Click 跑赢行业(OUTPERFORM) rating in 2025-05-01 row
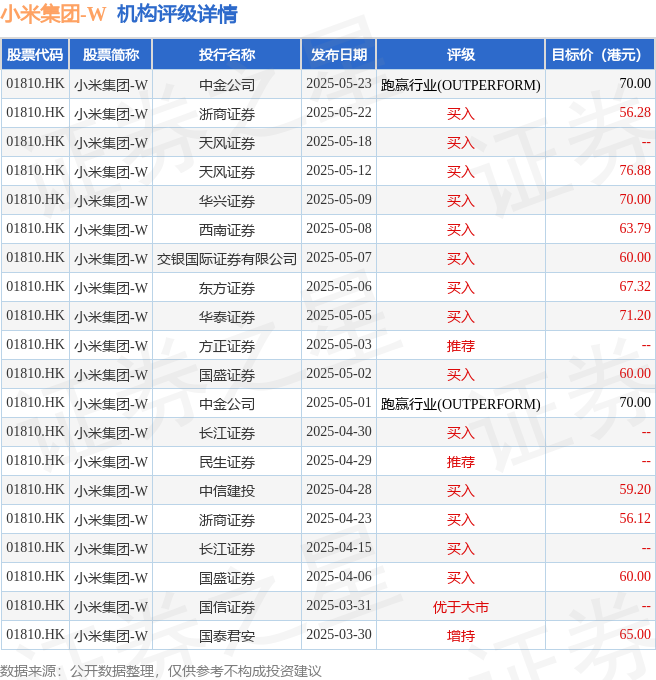 tap(460, 404)
